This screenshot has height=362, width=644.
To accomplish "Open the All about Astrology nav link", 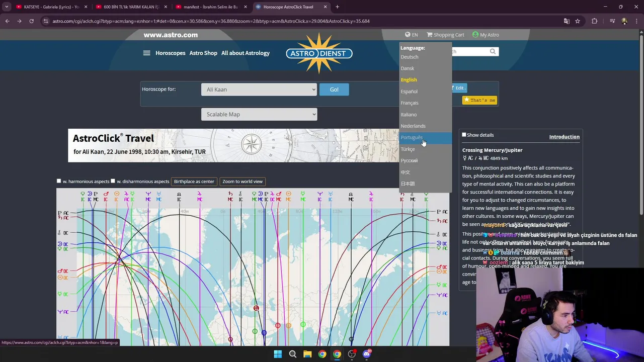I will coord(246,53).
